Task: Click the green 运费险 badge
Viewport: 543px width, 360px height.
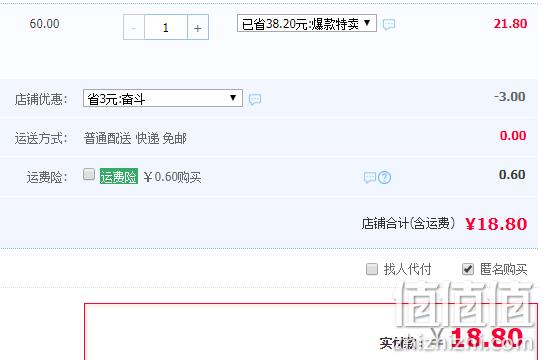Action: click(x=119, y=176)
